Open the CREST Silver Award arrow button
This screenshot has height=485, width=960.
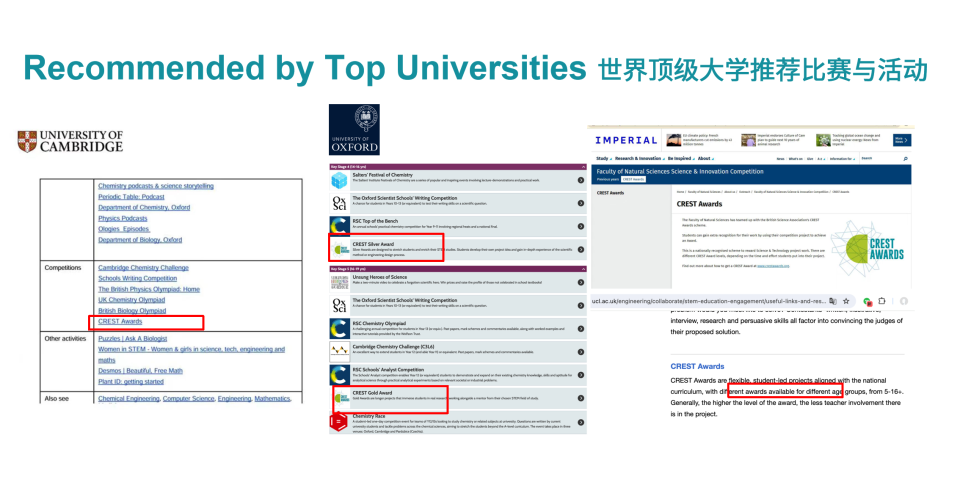click(580, 250)
